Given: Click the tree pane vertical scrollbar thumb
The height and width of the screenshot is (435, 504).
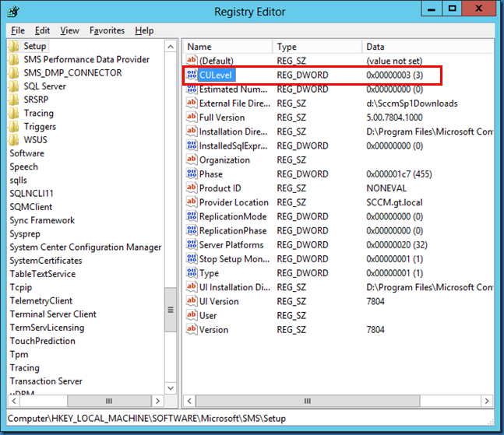Looking at the screenshot, I should (171, 310).
